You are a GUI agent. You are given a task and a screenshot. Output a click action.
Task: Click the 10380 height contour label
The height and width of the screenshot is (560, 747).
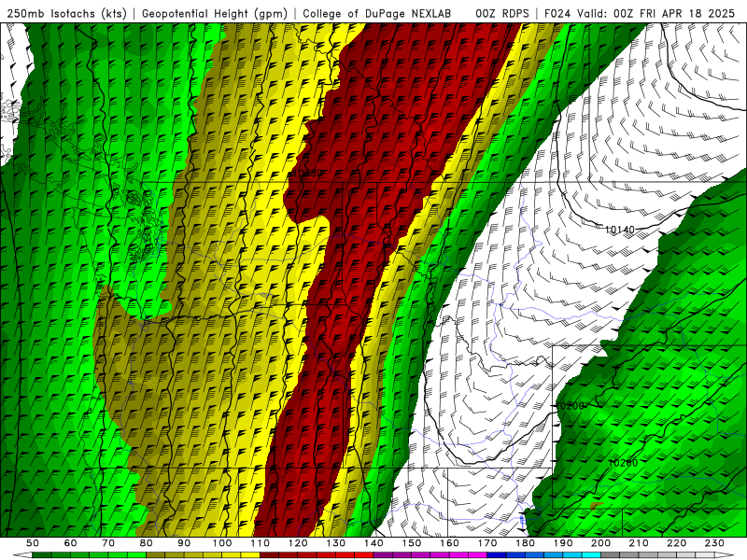pos(308,174)
